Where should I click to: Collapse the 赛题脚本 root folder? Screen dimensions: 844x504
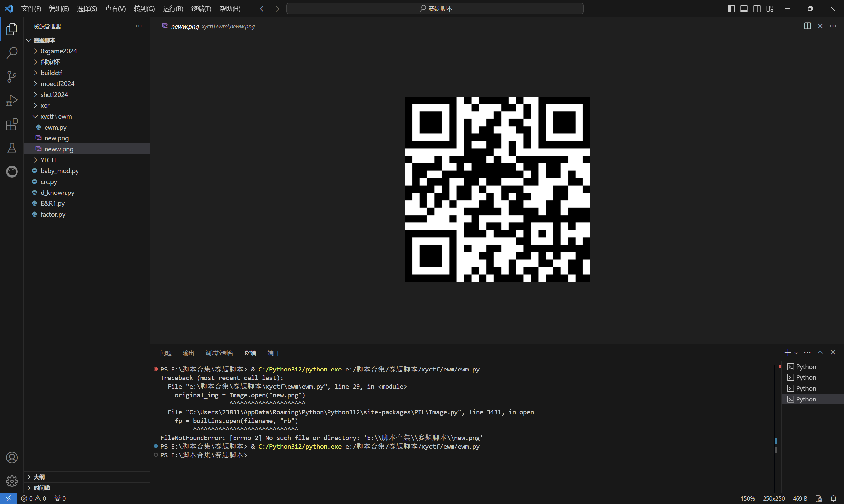87,41
